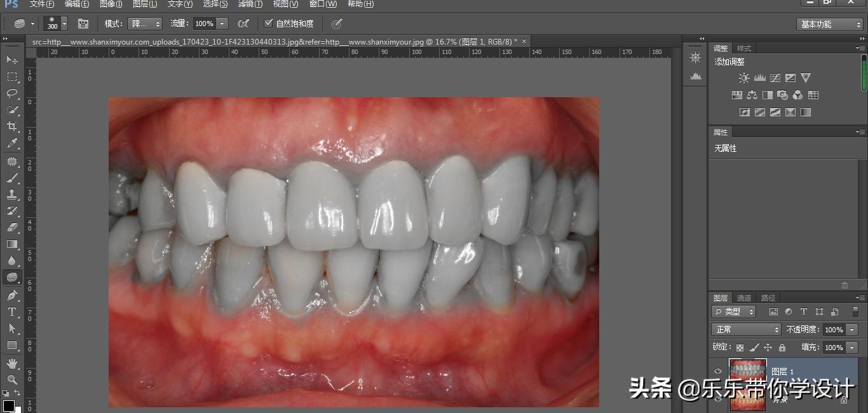The height and width of the screenshot is (413, 868).
Task: Open the 类型 layer filter combo box
Action: [734, 311]
